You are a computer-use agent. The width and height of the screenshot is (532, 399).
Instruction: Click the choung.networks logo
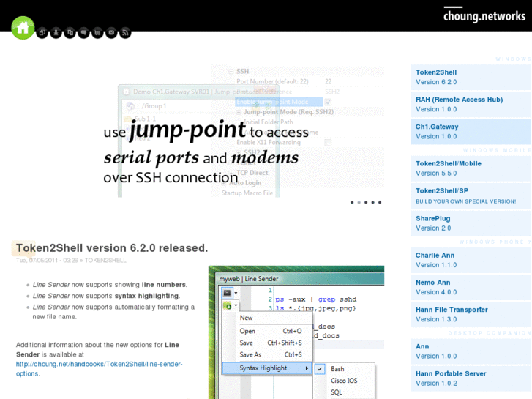point(484,15)
